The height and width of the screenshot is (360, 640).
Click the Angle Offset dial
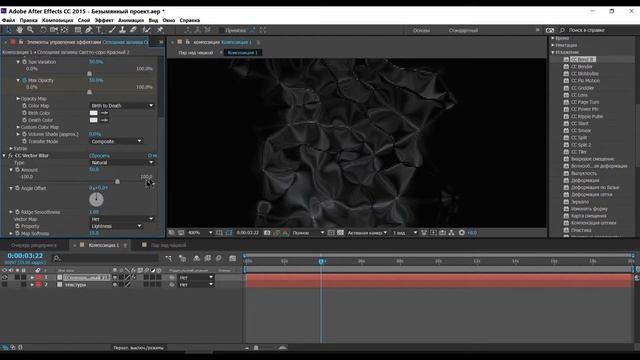tap(96, 200)
